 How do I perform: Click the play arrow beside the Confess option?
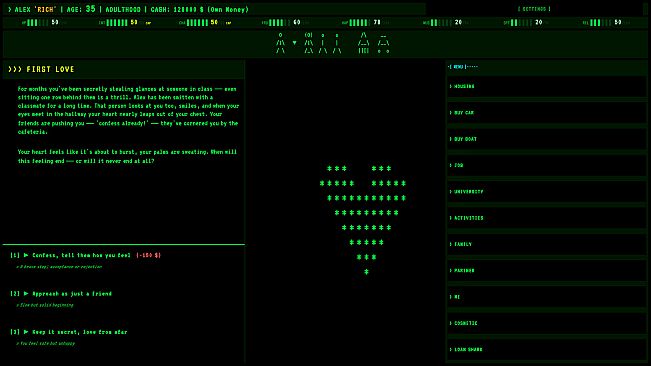(x=26, y=255)
